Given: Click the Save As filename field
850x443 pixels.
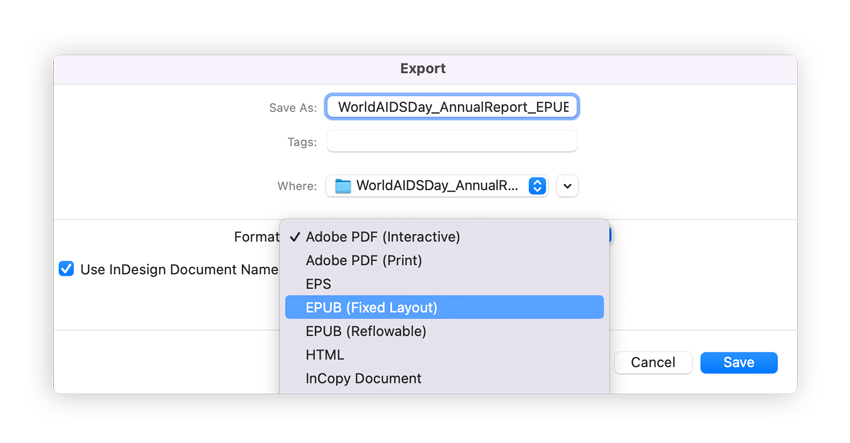Looking at the screenshot, I should [x=452, y=107].
